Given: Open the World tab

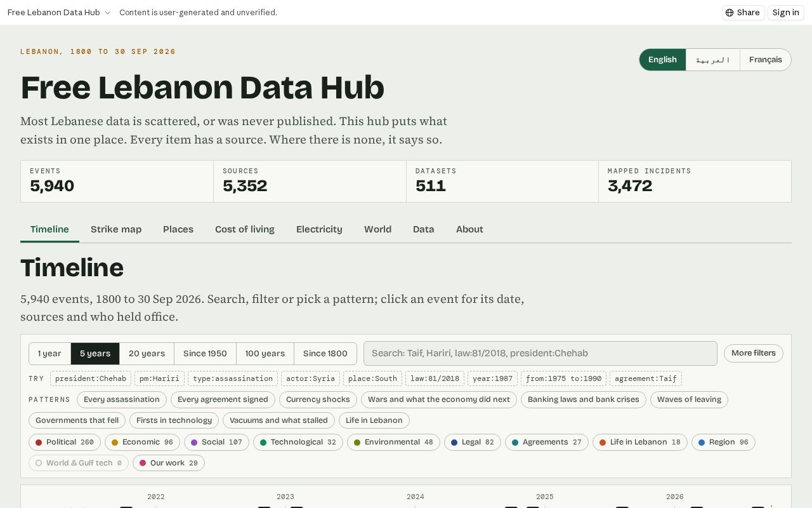Looking at the screenshot, I should click(377, 229).
